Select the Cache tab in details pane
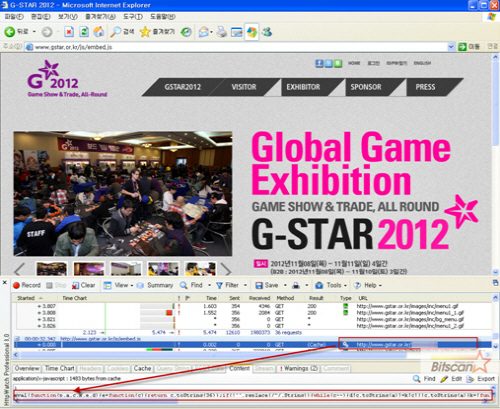The width and height of the screenshot is (500, 409). [142, 368]
